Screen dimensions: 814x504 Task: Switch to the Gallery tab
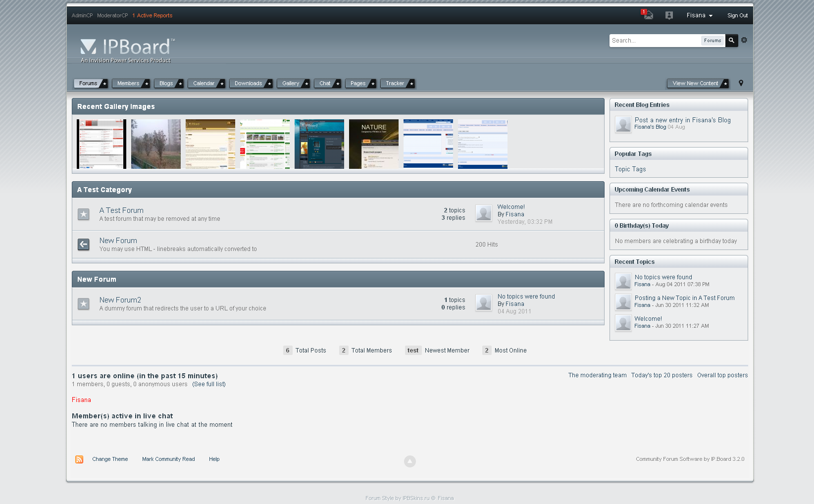[x=291, y=84]
